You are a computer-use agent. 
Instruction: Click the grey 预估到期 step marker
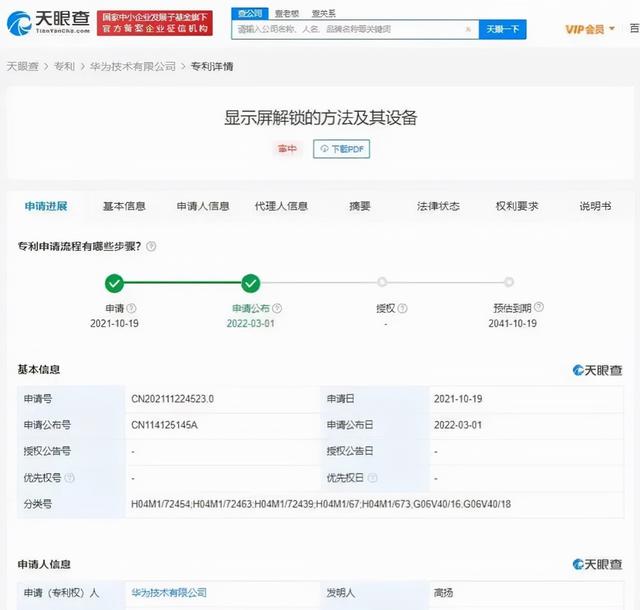pyautogui.click(x=509, y=282)
